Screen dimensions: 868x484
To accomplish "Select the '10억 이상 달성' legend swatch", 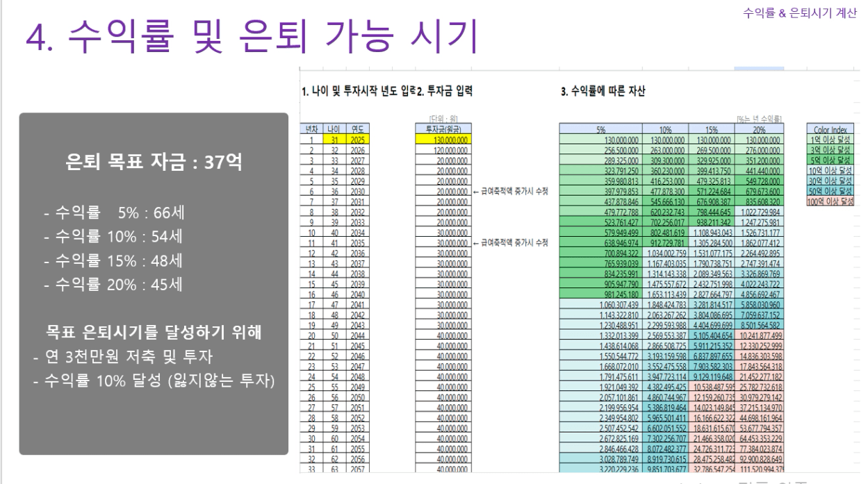I will [829, 170].
